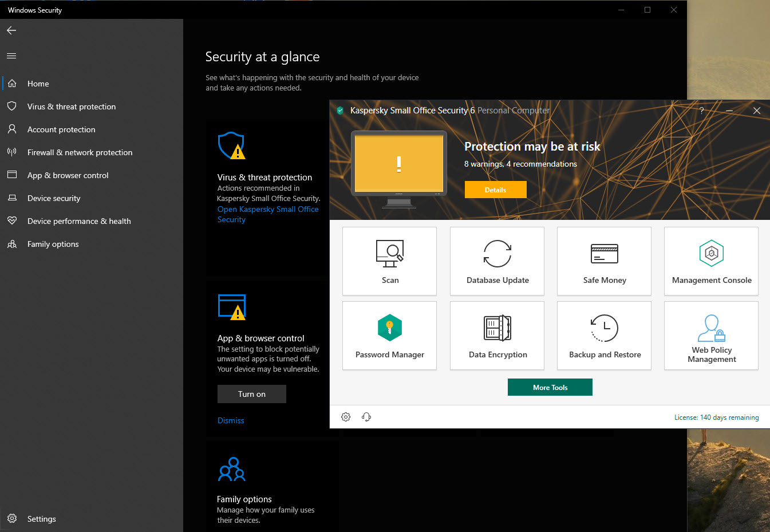Click App & browser control warning icon
This screenshot has width=770, height=532.
(x=232, y=307)
